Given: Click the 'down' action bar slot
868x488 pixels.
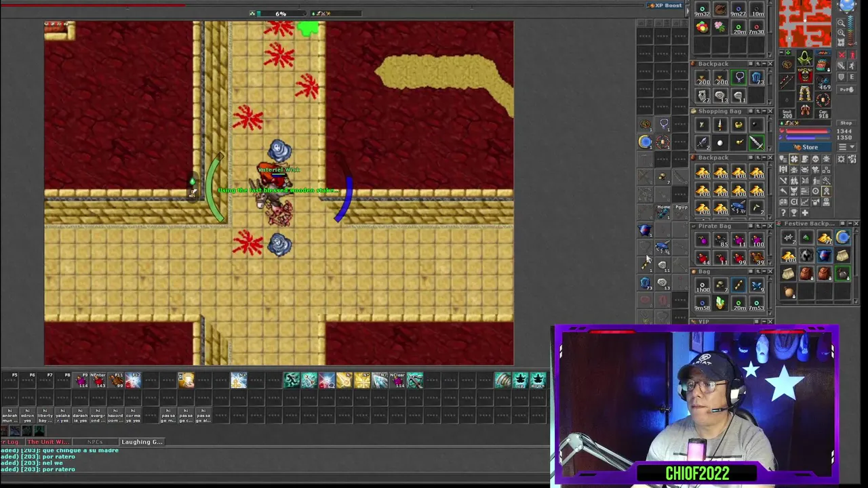Looking at the screenshot, I should pos(538,380).
